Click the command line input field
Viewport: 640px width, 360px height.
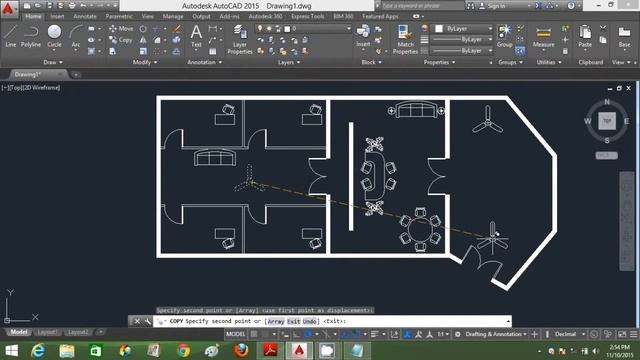click(332, 321)
